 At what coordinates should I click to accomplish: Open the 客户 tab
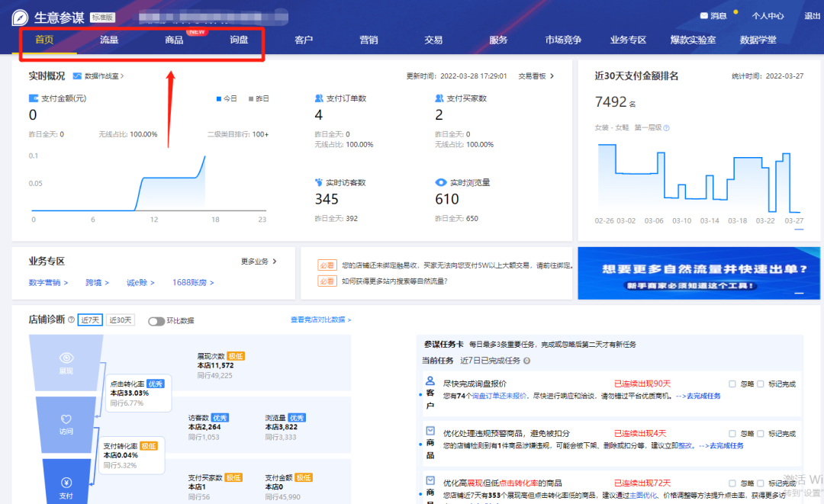pos(304,40)
